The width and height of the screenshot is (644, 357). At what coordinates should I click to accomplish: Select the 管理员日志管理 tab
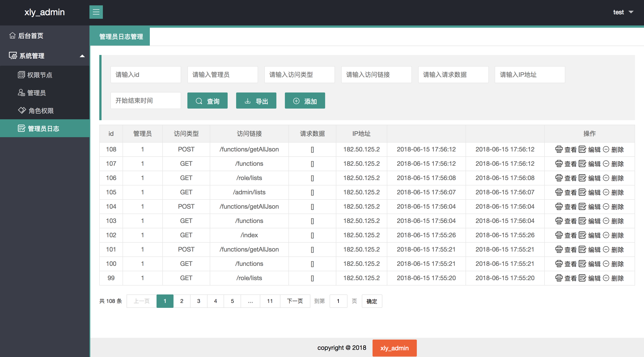point(121,37)
